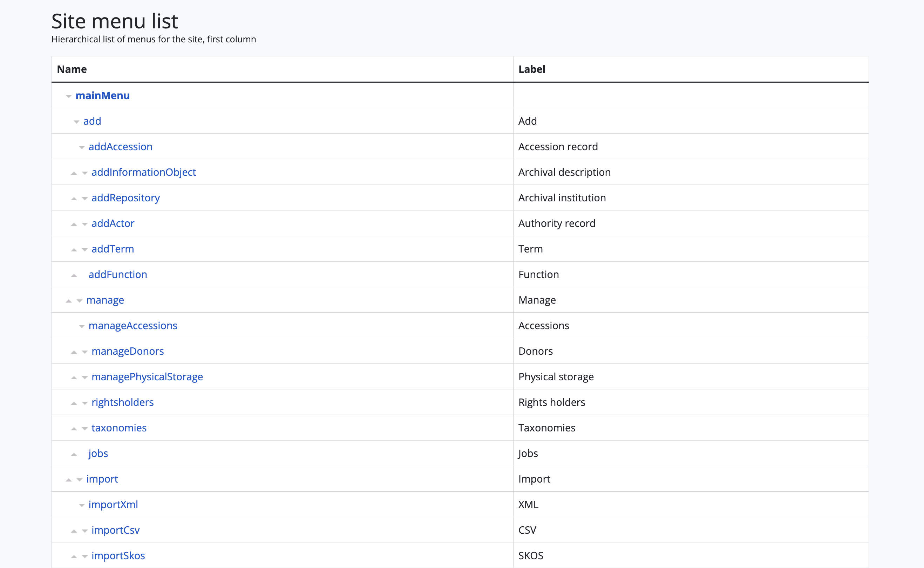Move addTerm down with arrow icon
The width and height of the screenshot is (924, 568).
[84, 249]
